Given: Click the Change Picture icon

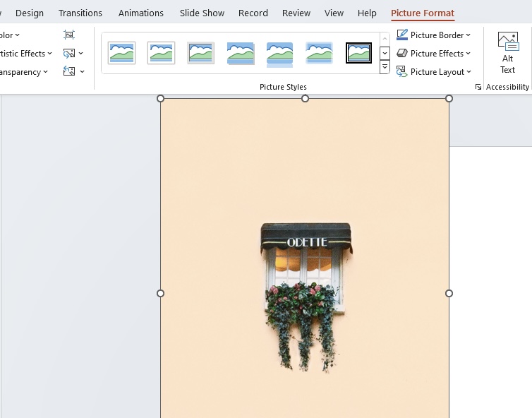Looking at the screenshot, I should pyautogui.click(x=69, y=53).
